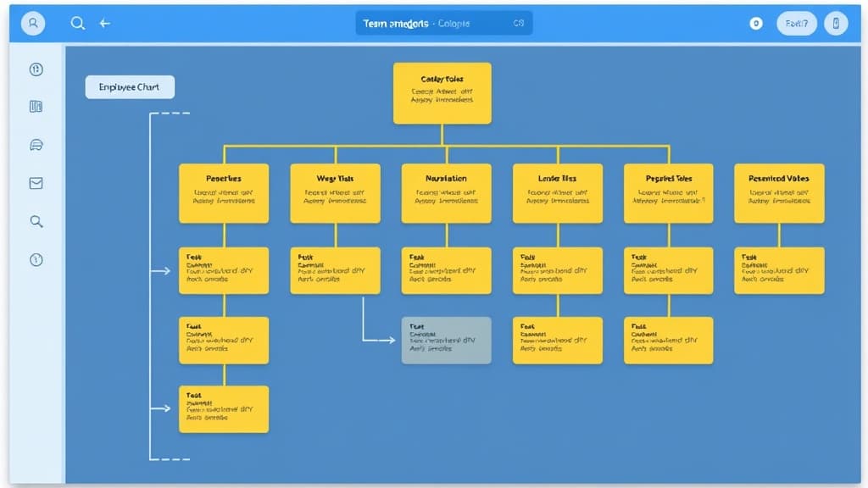Select the lower task card under Pegstrel Toles
This screenshot has height=488, width=868.
668,341
